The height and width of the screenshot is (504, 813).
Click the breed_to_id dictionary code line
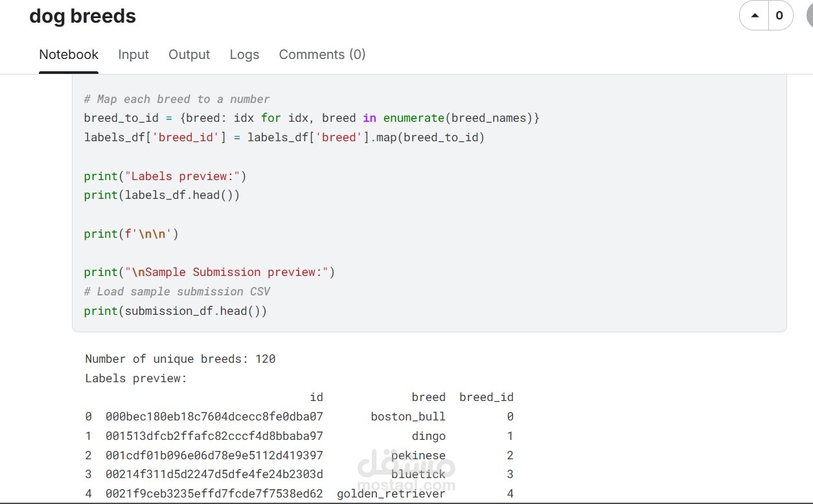click(x=312, y=118)
